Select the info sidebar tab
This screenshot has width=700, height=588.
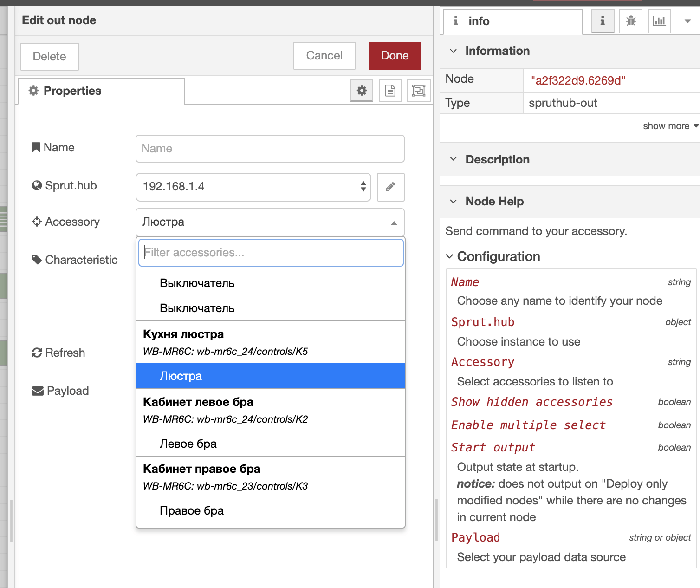click(x=513, y=21)
